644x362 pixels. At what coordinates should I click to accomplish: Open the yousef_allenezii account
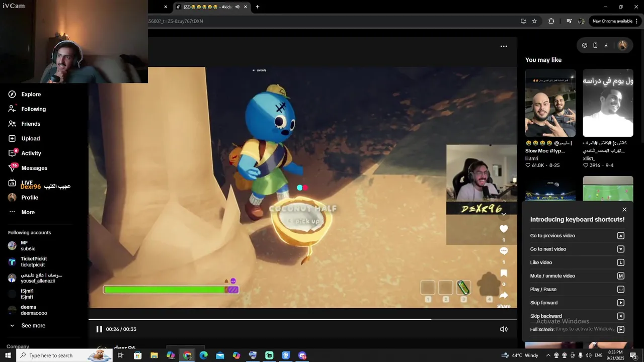(x=35, y=278)
